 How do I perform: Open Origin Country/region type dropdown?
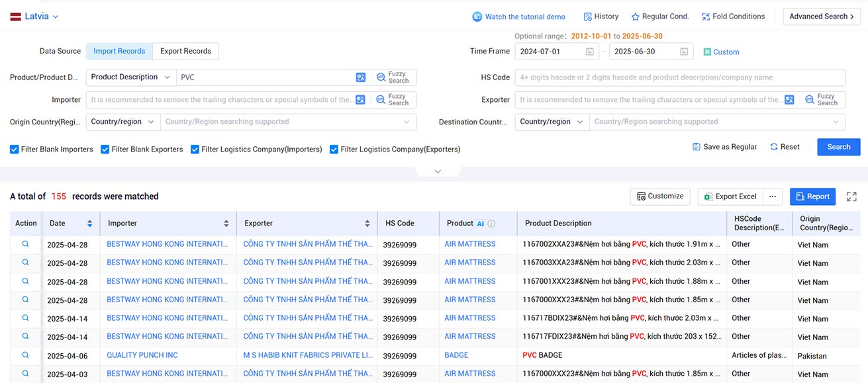(x=123, y=122)
